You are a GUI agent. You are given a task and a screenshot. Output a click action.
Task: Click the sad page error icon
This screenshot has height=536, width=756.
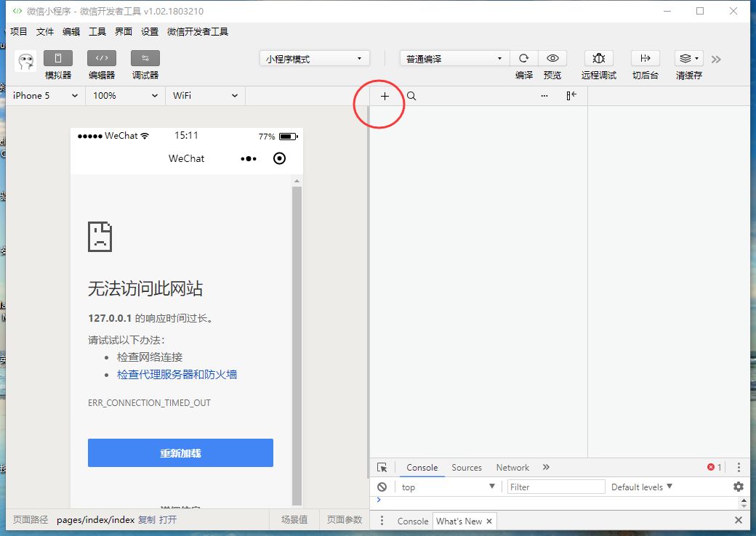coord(100,237)
